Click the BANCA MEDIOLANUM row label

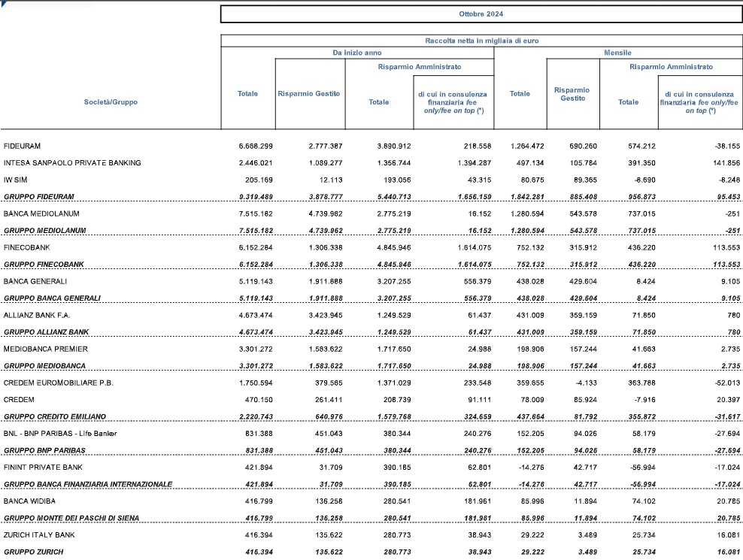pyautogui.click(x=41, y=213)
